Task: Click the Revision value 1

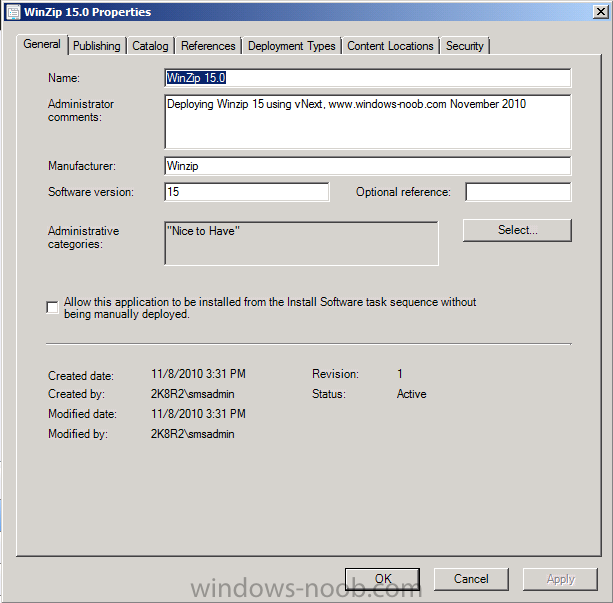Action: coord(400,374)
